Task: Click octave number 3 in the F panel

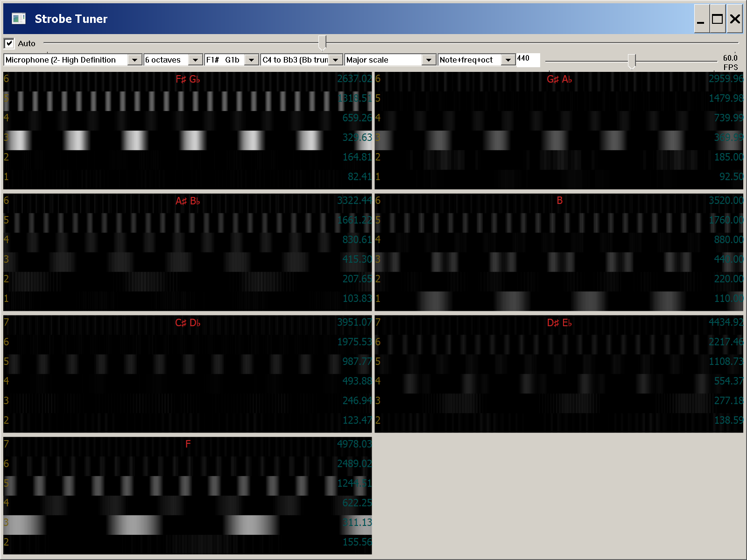Action: 6,522
